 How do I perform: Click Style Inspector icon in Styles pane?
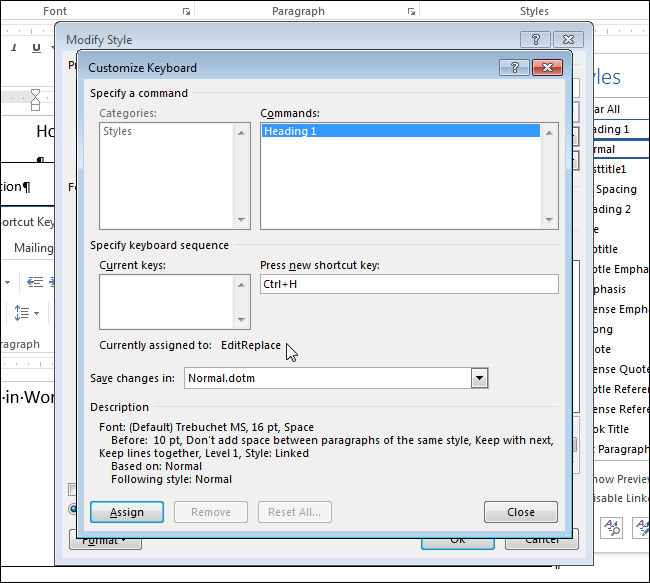click(612, 527)
